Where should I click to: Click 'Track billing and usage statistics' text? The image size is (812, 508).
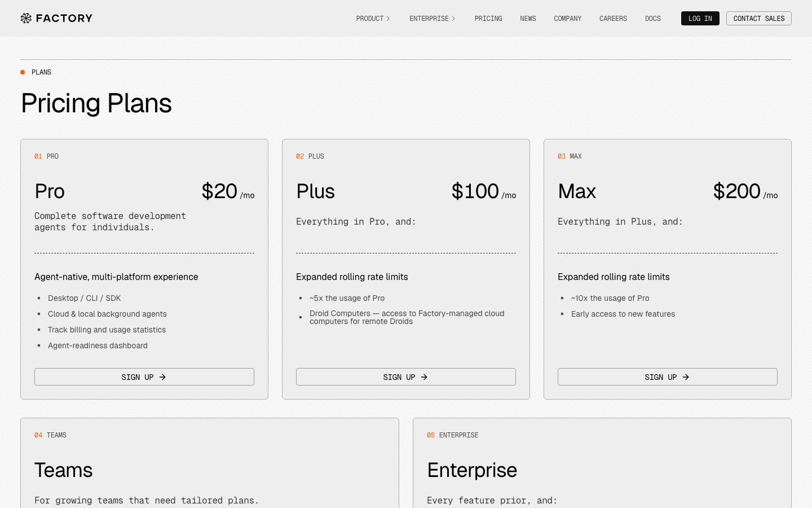(107, 330)
